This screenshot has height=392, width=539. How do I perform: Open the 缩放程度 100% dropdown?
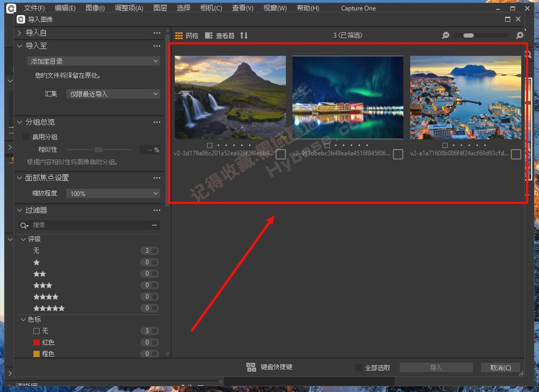click(113, 193)
